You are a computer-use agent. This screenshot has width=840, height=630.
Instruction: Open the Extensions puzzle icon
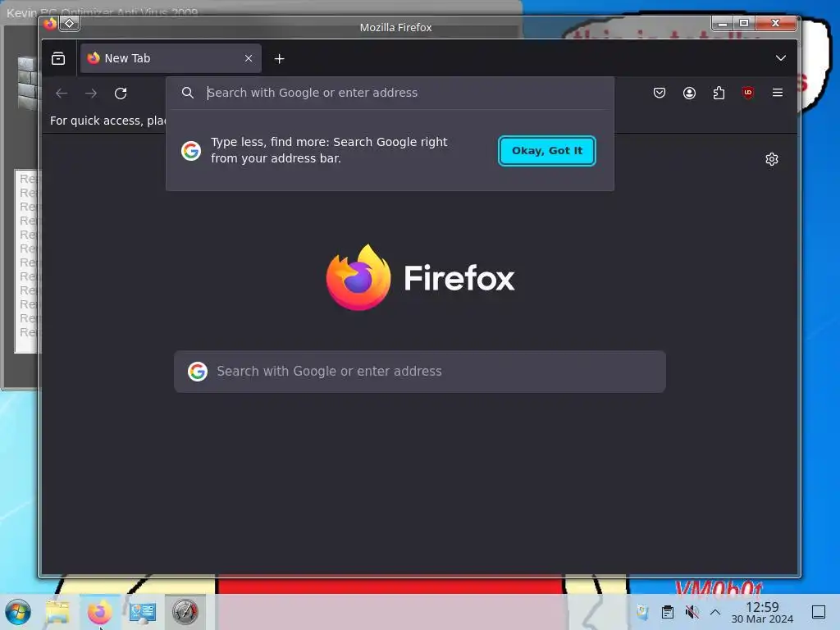pyautogui.click(x=719, y=93)
